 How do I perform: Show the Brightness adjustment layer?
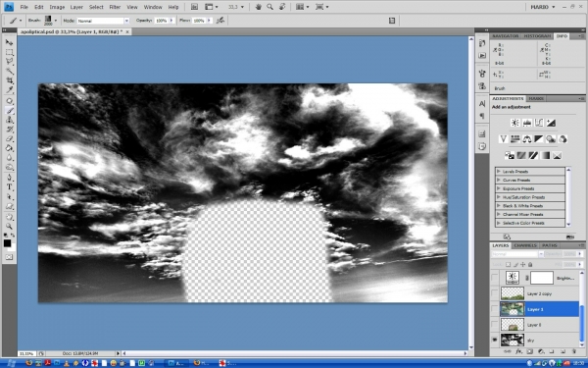(495, 278)
